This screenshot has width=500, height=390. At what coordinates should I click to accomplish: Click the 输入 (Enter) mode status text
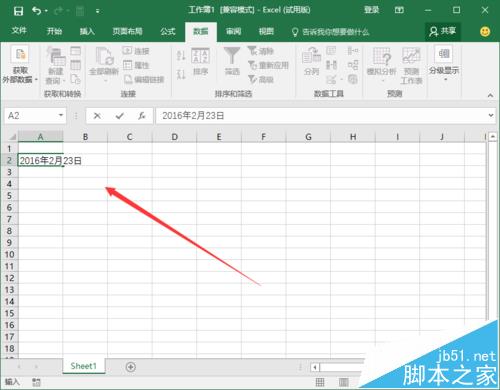coord(12,382)
